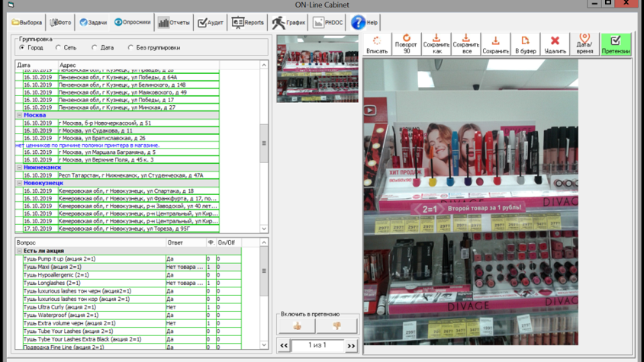Select question Тушь Tube Your Lashes
The width and height of the screenshot is (644, 362).
pos(132,332)
